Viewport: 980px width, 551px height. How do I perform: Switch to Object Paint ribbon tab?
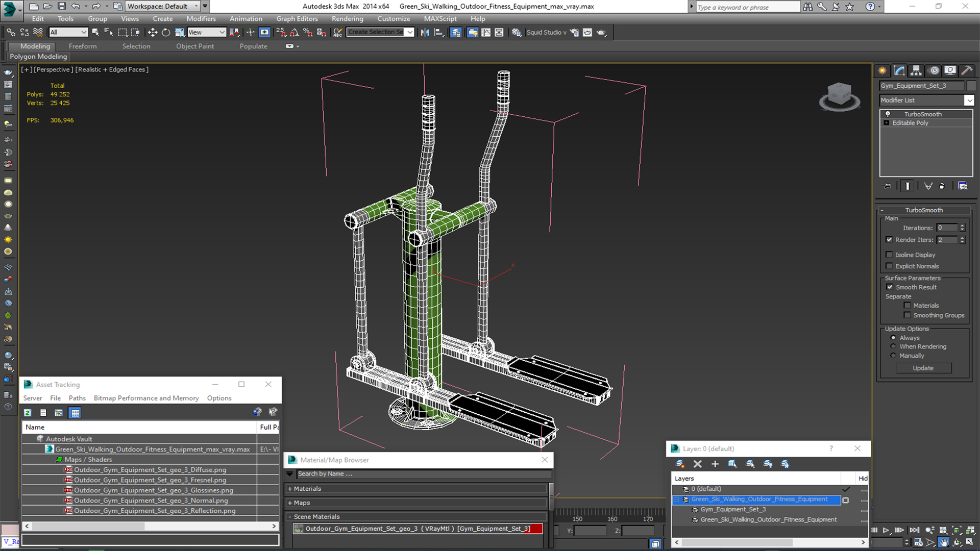(195, 46)
